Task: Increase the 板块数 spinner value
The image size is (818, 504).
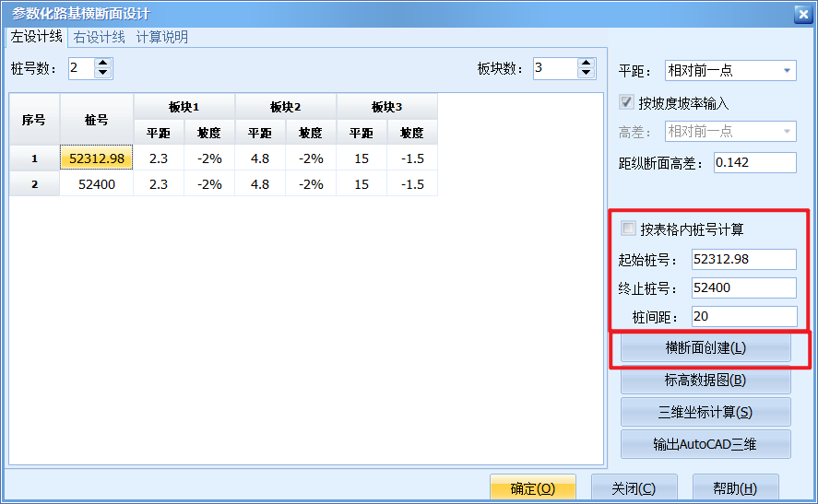Action: click(587, 63)
